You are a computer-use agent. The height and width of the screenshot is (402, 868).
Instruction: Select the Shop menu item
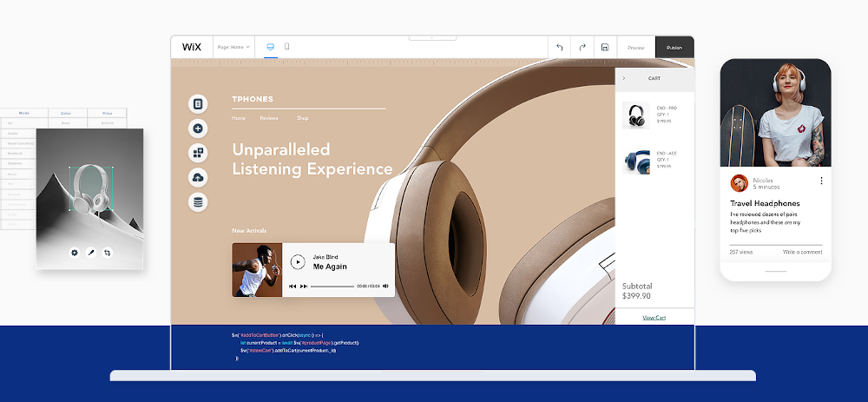click(302, 118)
